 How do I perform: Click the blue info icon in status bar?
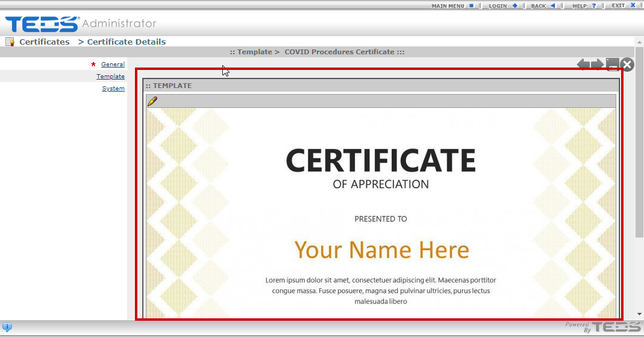point(7,327)
